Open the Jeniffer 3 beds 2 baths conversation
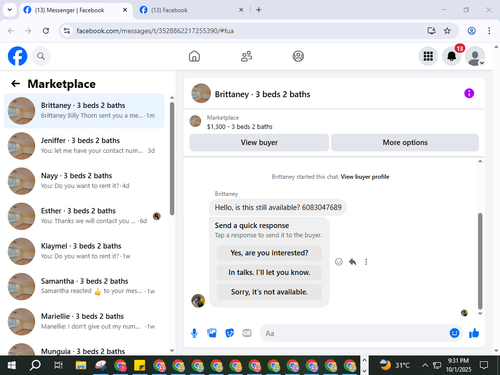 [84, 146]
